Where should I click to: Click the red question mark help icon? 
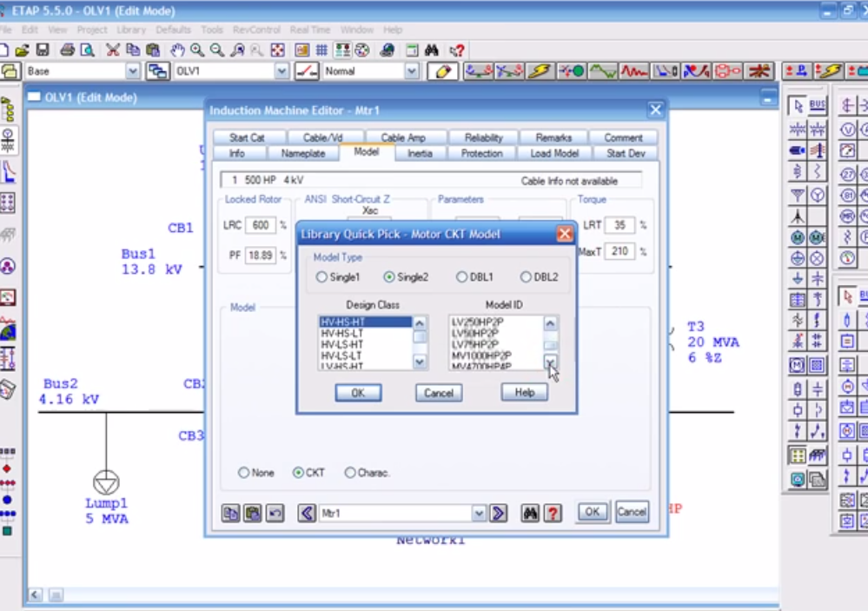[x=553, y=513]
